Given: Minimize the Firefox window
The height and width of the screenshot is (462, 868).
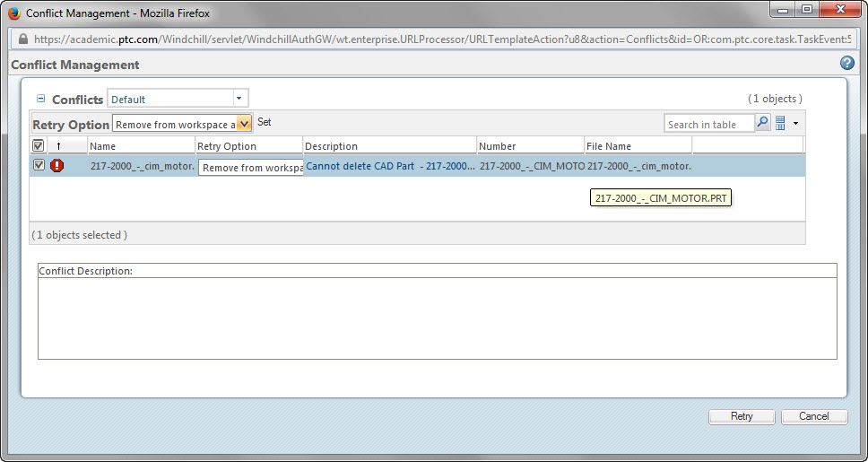Looking at the screenshot, I should (782, 9).
